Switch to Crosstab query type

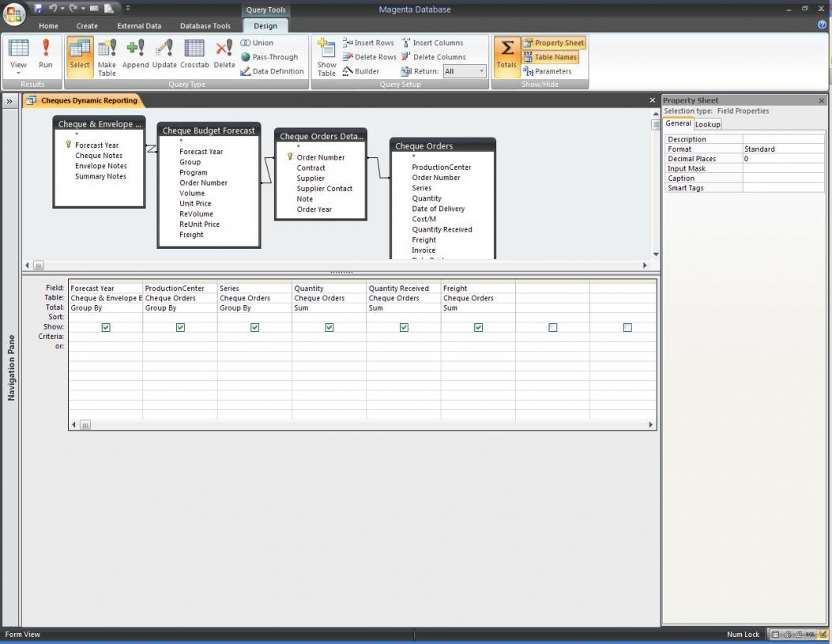[x=194, y=55]
